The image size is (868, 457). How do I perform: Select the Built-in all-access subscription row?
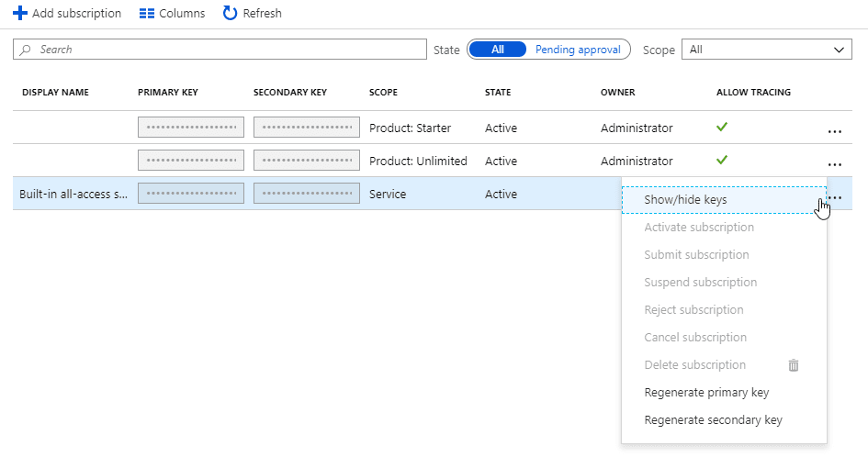tap(73, 194)
